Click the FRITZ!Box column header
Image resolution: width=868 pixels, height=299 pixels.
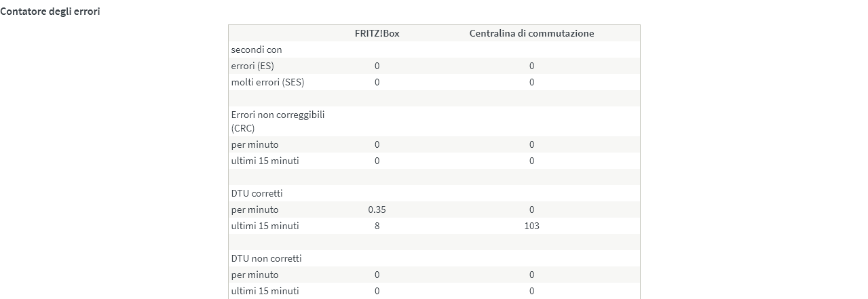tap(377, 33)
